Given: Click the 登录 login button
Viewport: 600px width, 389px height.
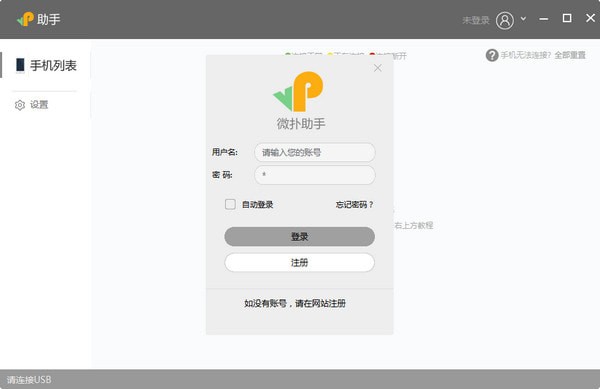Looking at the screenshot, I should tap(299, 236).
